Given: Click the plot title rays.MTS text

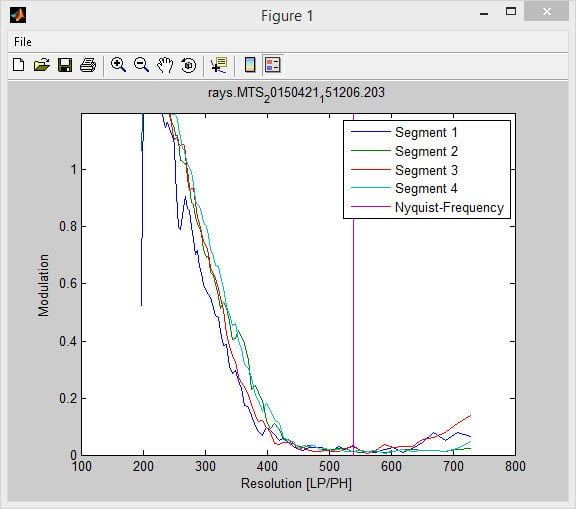Looking at the screenshot, I should tap(296, 93).
